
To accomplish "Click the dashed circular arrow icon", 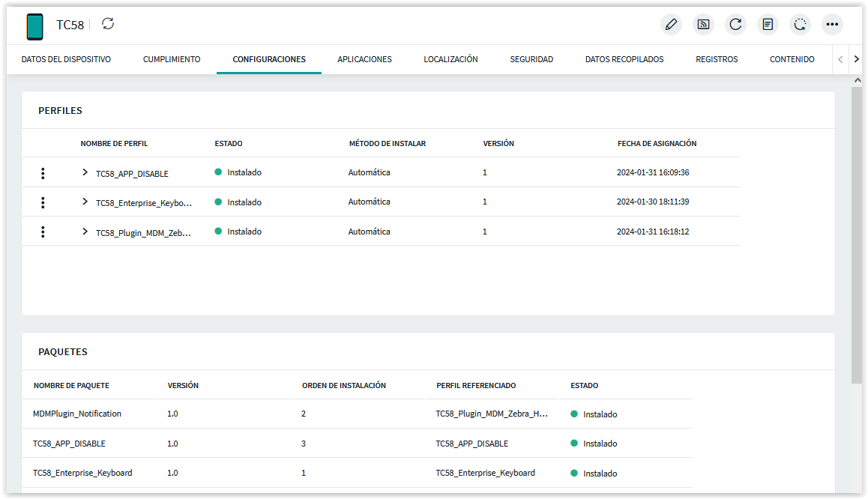I will pos(800,25).
